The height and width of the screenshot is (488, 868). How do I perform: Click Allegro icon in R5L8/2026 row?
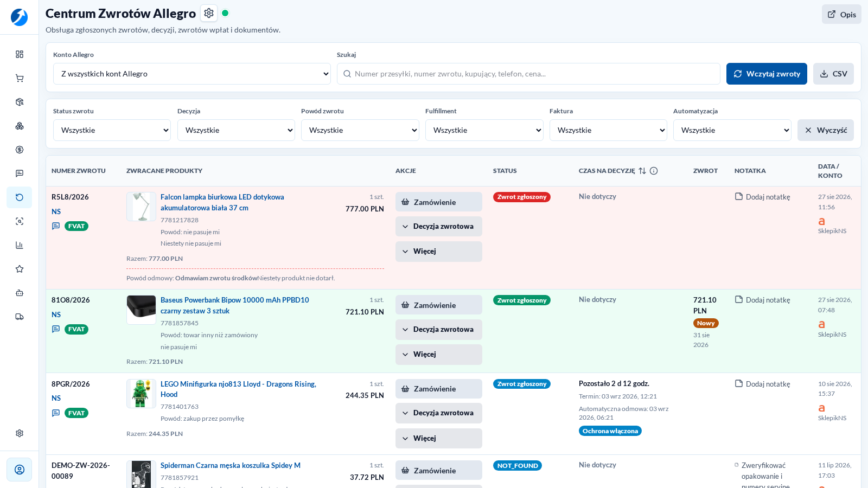(822, 221)
